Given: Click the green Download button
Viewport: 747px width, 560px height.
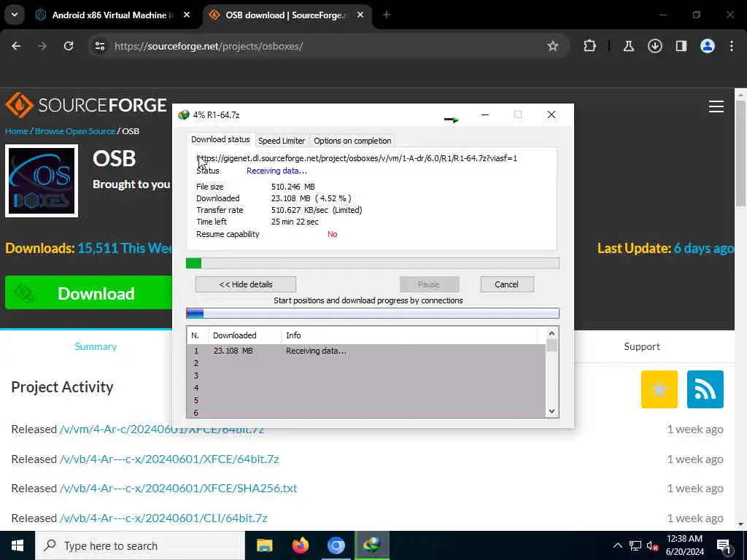Looking at the screenshot, I should 88,294.
